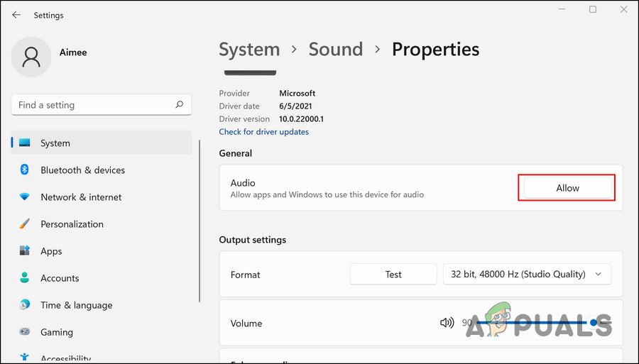
Task: Click the Network & internet wifi icon
Action: point(25,197)
